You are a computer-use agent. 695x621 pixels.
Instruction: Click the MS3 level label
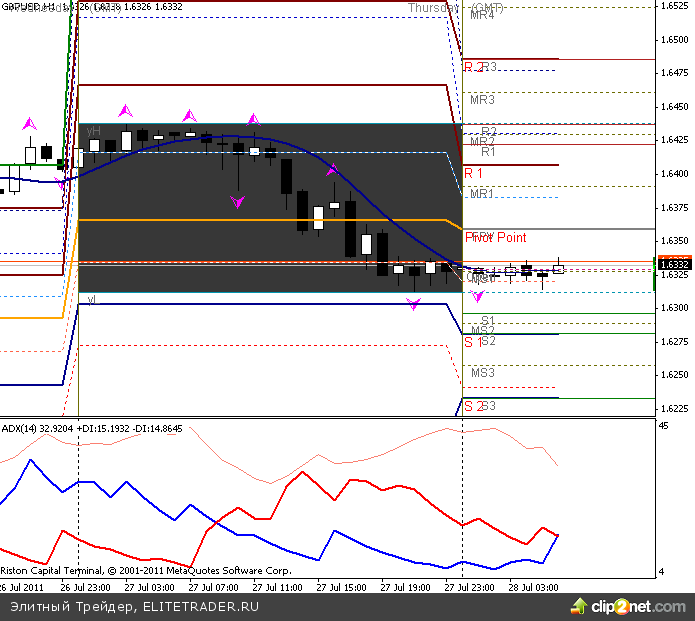pos(483,372)
